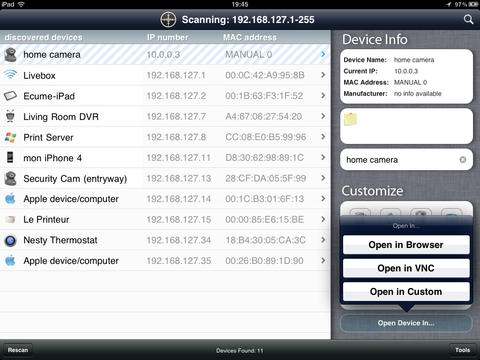Sort by MAC address column header

250,37
